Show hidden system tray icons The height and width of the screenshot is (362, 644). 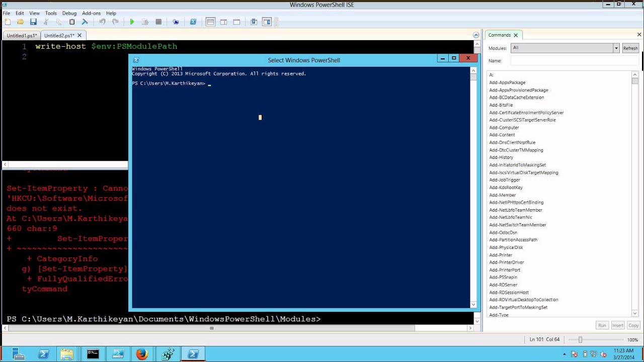pos(565,354)
